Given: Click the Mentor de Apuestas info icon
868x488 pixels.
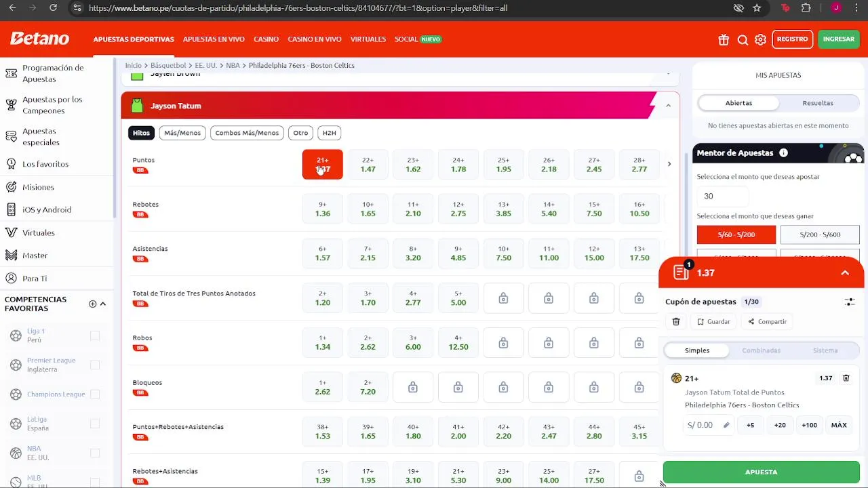Looking at the screenshot, I should (783, 152).
